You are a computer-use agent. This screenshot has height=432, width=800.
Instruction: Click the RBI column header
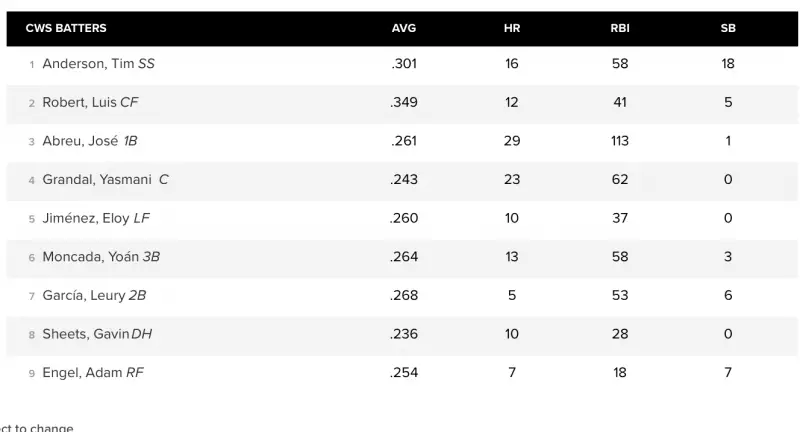tap(620, 28)
